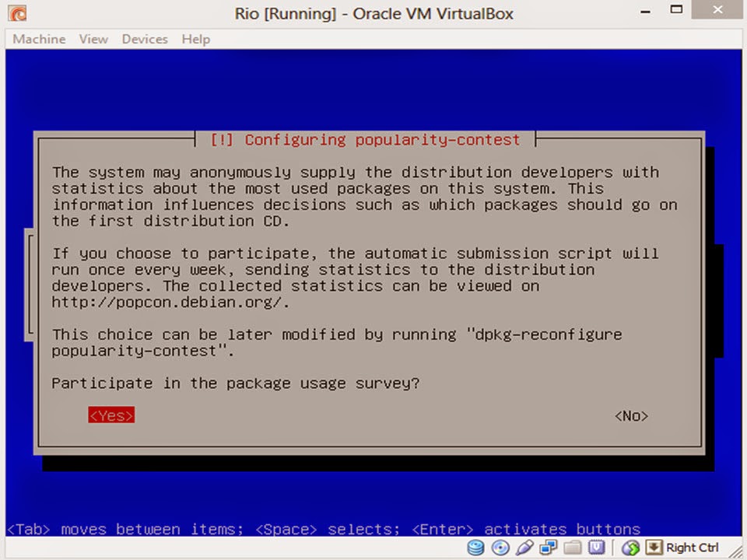This screenshot has width=747, height=560.
Task: Click the mouse integration status icon
Action: click(x=630, y=548)
